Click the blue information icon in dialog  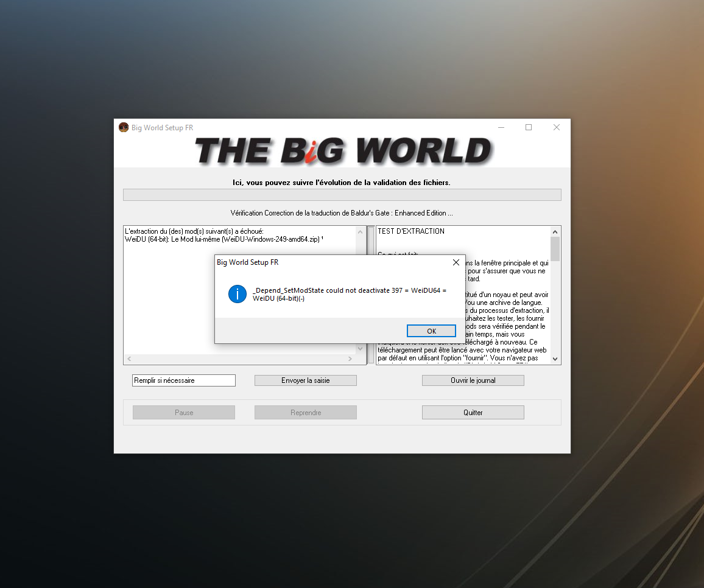237,294
